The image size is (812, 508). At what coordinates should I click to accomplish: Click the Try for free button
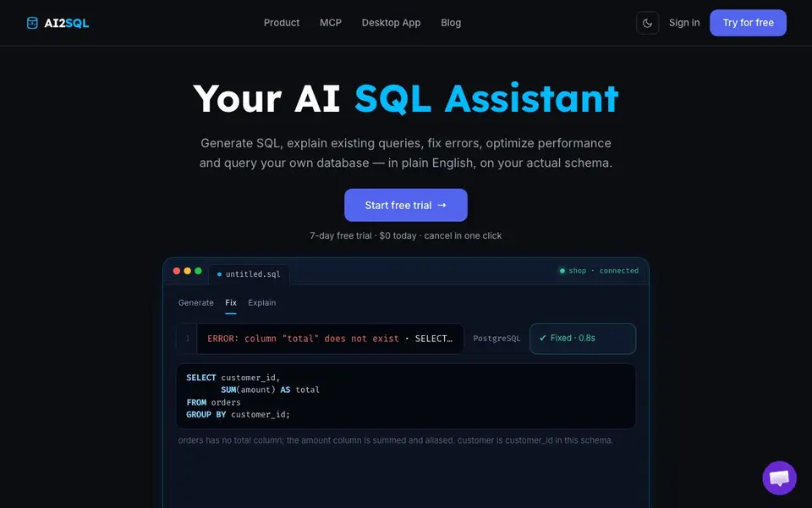748,23
